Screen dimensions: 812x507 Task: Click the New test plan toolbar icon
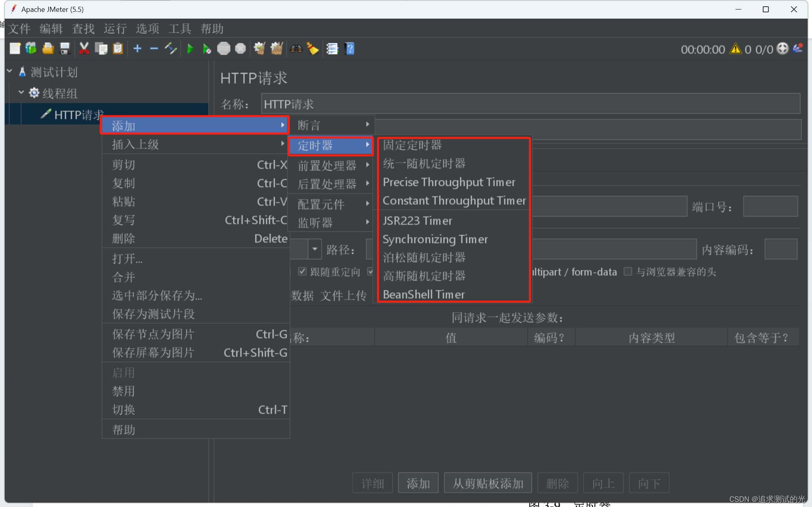[x=15, y=49]
